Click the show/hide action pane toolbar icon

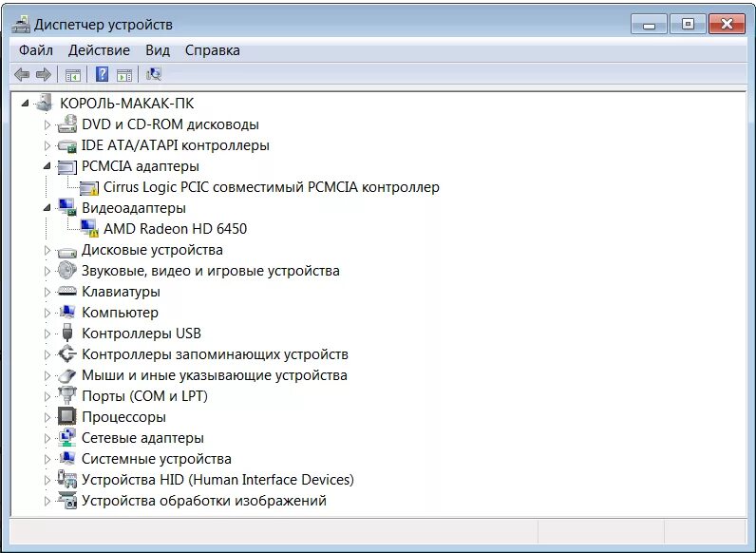tap(124, 75)
